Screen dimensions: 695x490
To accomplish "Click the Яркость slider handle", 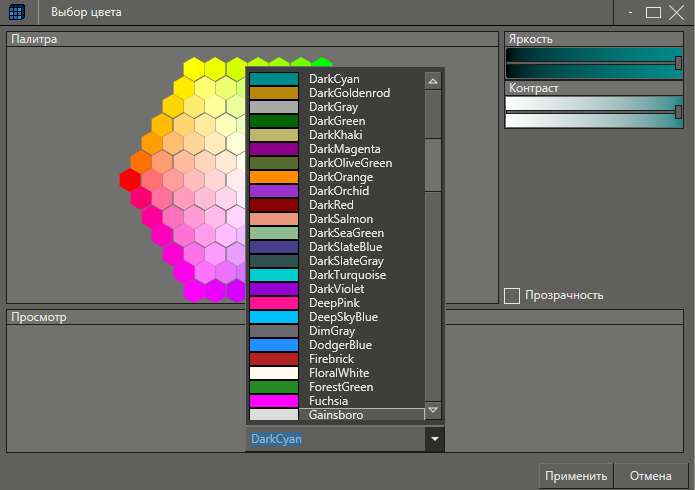I will pos(679,62).
